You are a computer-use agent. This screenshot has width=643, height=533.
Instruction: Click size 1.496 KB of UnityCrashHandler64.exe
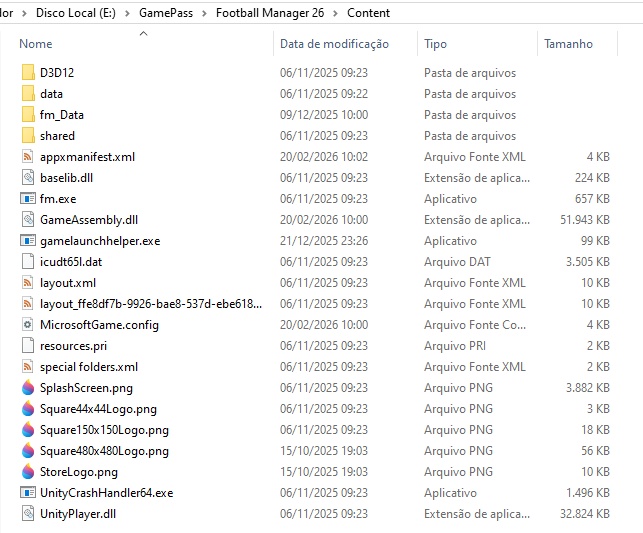pyautogui.click(x=588, y=492)
